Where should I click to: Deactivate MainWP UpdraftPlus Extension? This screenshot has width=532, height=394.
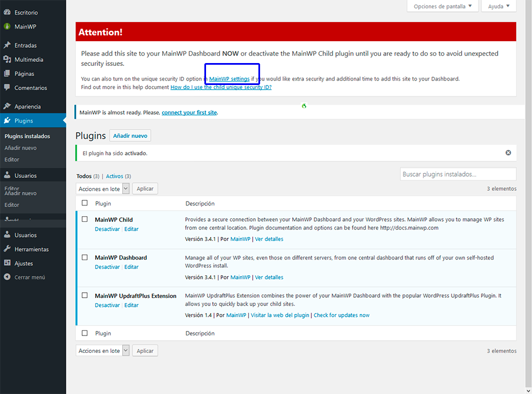[x=107, y=305]
